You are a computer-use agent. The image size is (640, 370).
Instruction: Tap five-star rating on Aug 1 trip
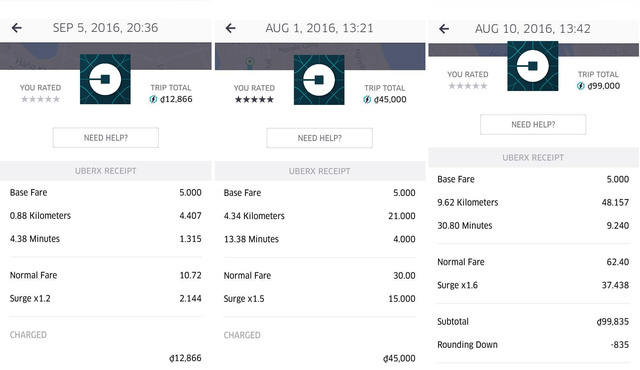click(x=254, y=100)
